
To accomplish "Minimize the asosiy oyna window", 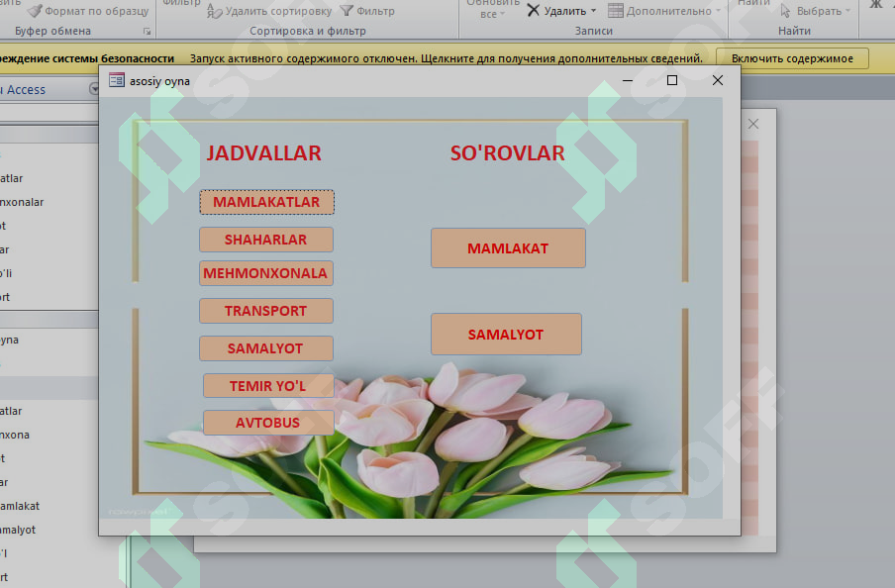I will [628, 80].
